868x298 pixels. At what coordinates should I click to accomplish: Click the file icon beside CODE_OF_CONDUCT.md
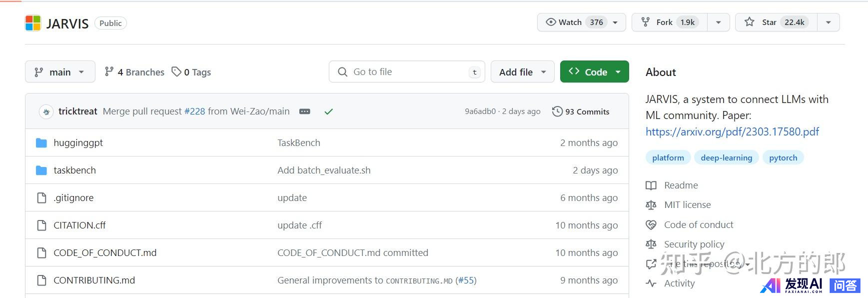(41, 253)
